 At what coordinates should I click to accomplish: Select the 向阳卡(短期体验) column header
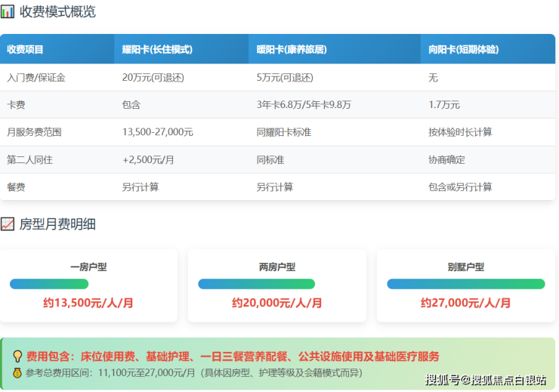pos(463,50)
